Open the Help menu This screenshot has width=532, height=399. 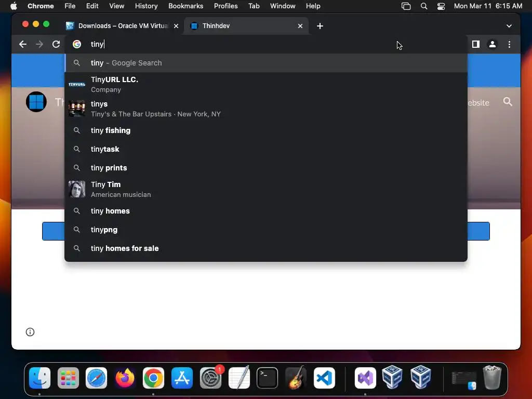tap(313, 6)
